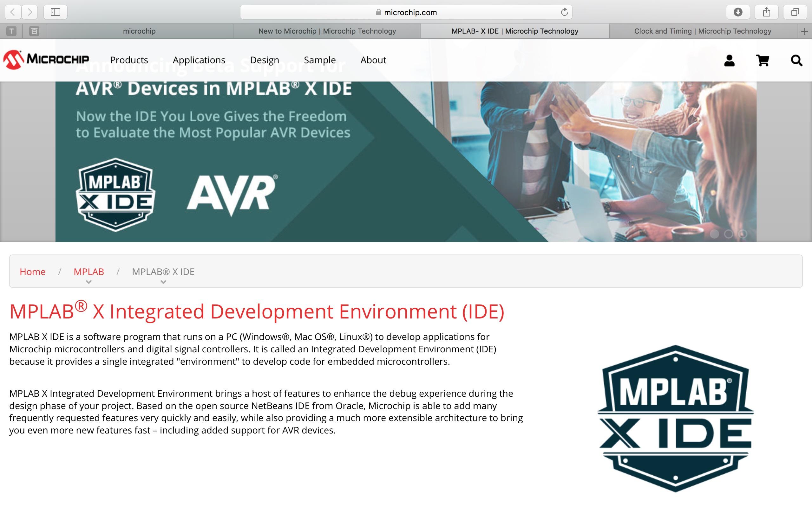This screenshot has height=507, width=812.
Task: Select the third carousel dot
Action: 743,234
